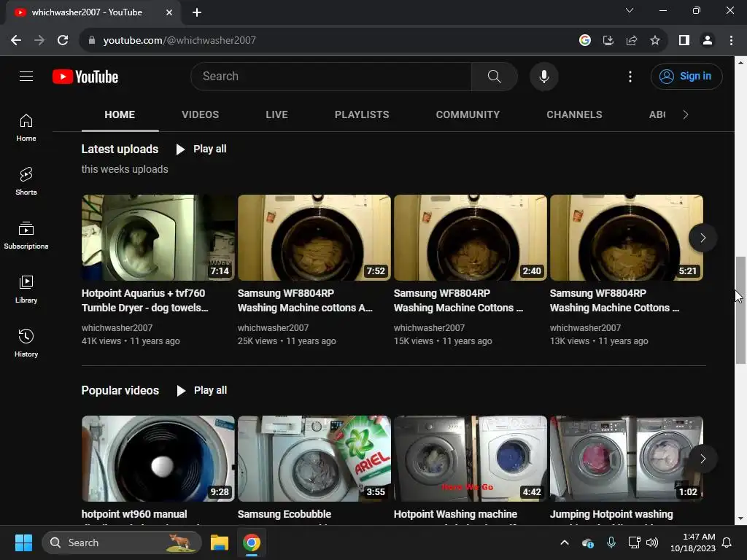Start voice search with the microphone
The width and height of the screenshot is (747, 560).
543,76
